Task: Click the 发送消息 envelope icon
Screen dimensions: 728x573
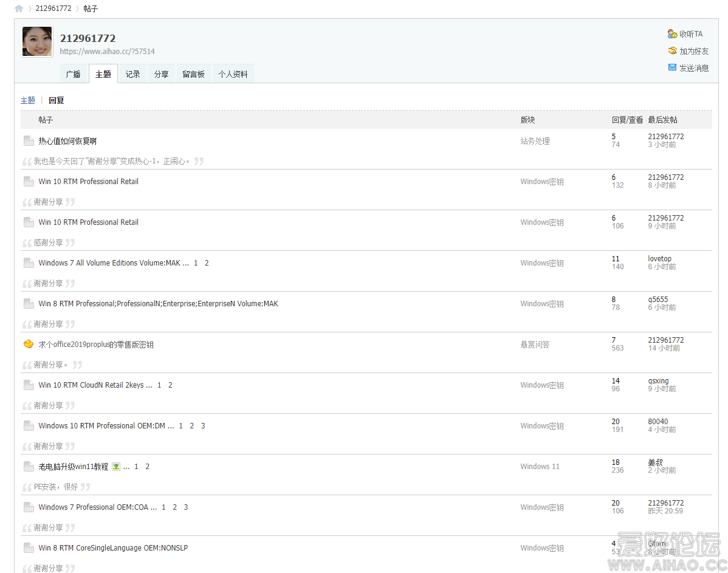Action: tap(672, 67)
